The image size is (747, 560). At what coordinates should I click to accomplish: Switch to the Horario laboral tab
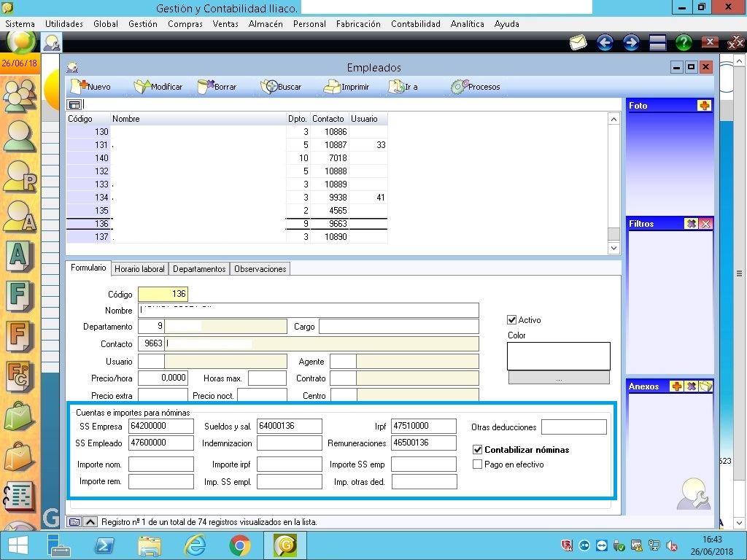pyautogui.click(x=139, y=269)
